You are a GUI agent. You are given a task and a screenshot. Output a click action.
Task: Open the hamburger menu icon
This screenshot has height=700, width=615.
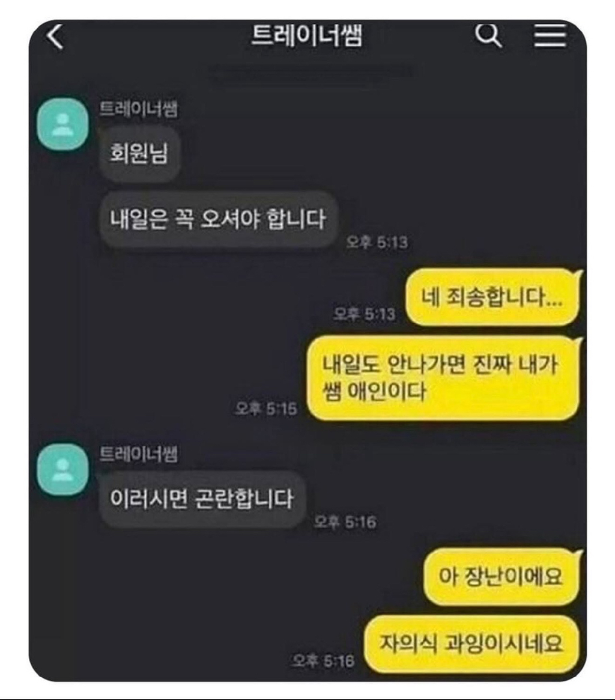click(x=550, y=35)
